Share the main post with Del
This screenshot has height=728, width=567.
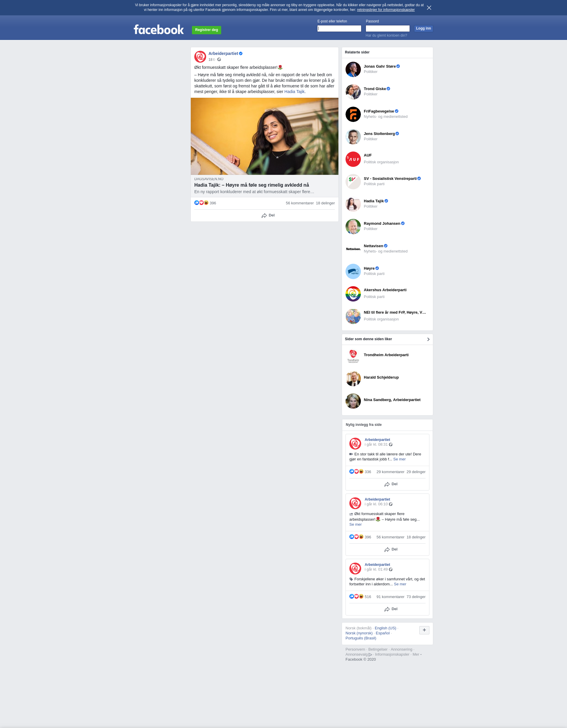coord(268,215)
